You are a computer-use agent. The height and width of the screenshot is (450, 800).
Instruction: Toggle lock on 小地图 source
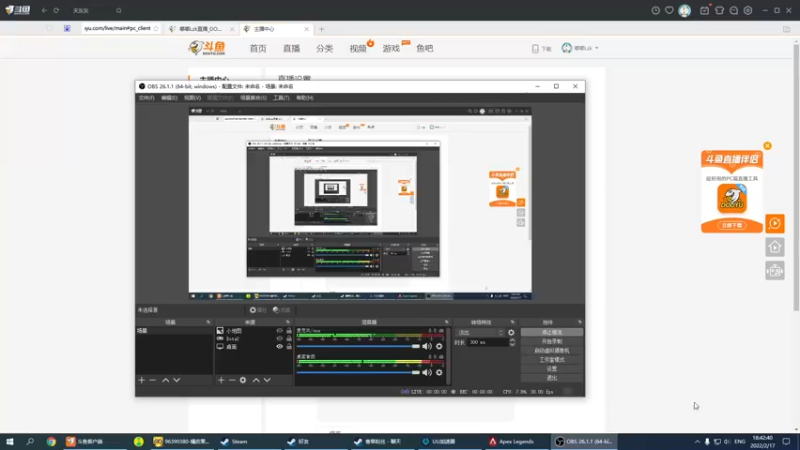(x=289, y=331)
